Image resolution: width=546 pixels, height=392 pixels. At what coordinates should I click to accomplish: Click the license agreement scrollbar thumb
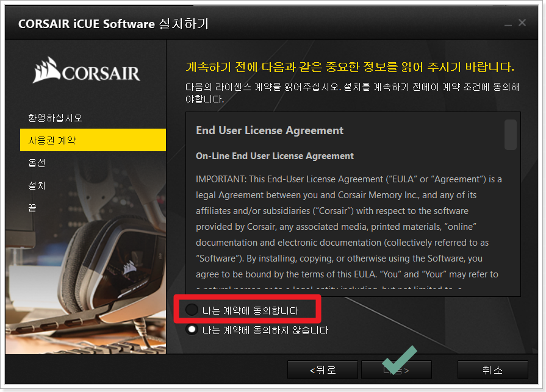coord(510,135)
